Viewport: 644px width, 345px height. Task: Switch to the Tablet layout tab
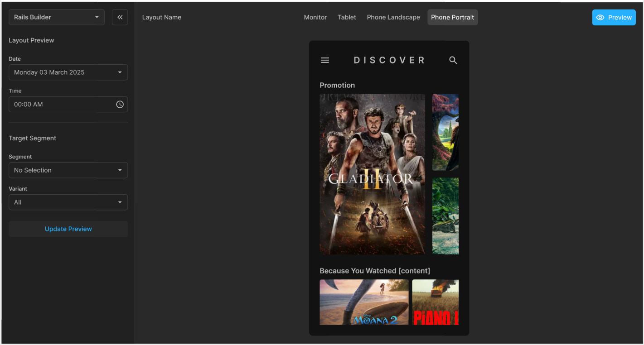[347, 17]
